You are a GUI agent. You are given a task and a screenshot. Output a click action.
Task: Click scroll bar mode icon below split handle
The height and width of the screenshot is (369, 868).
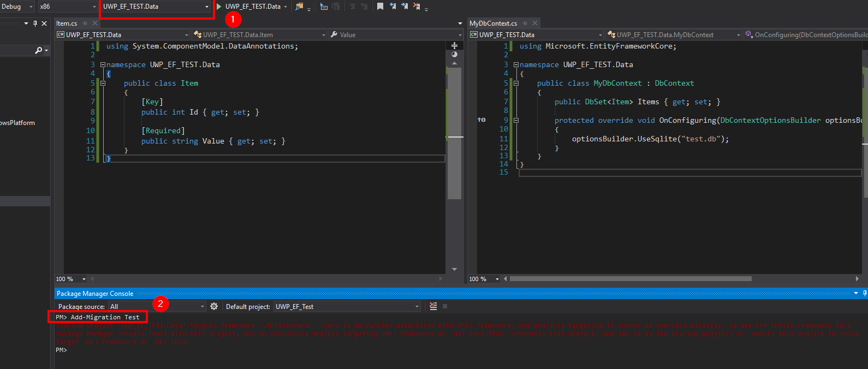tap(454, 54)
